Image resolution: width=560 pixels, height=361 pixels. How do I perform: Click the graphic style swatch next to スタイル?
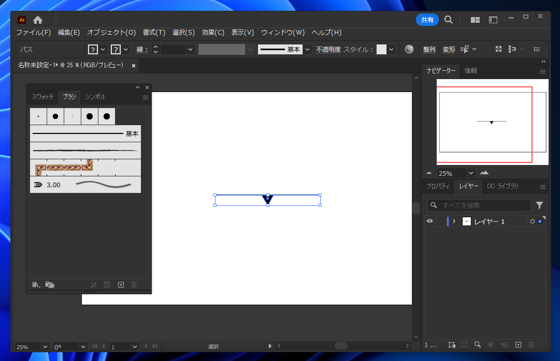click(x=381, y=49)
